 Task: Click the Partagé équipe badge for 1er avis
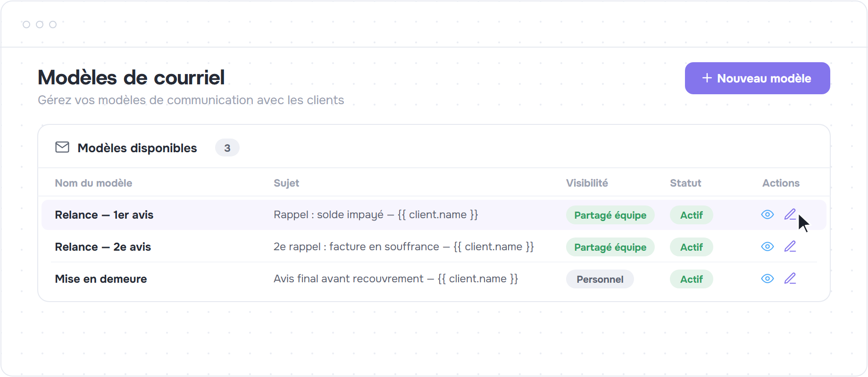tap(610, 215)
